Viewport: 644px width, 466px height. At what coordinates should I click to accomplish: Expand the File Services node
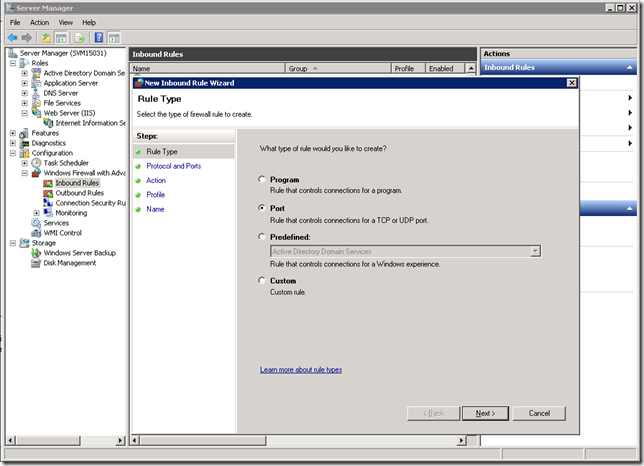pyautogui.click(x=25, y=103)
